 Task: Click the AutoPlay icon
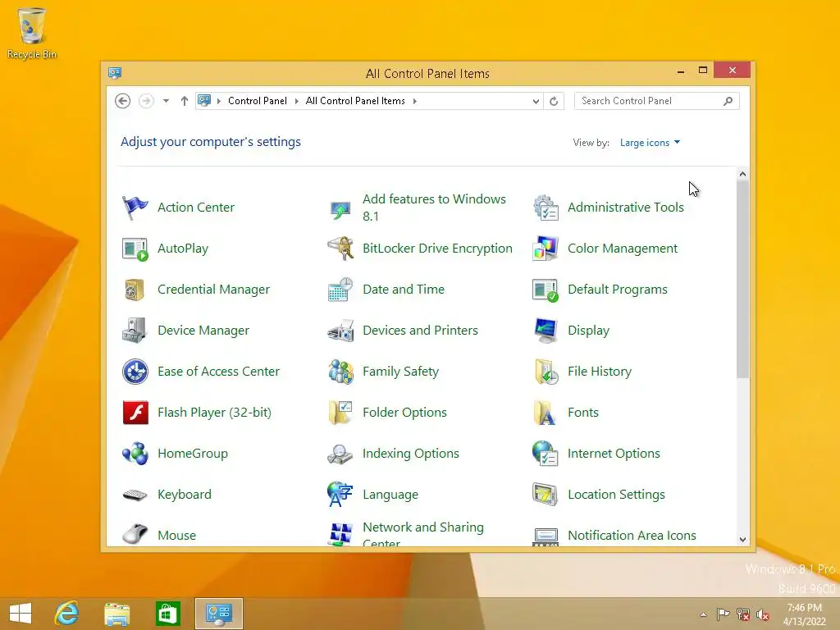coord(135,249)
